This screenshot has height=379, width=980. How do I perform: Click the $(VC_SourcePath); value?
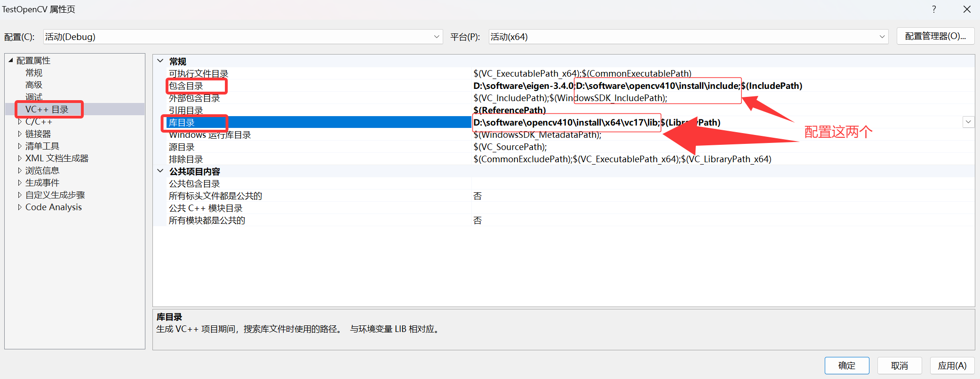510,147
